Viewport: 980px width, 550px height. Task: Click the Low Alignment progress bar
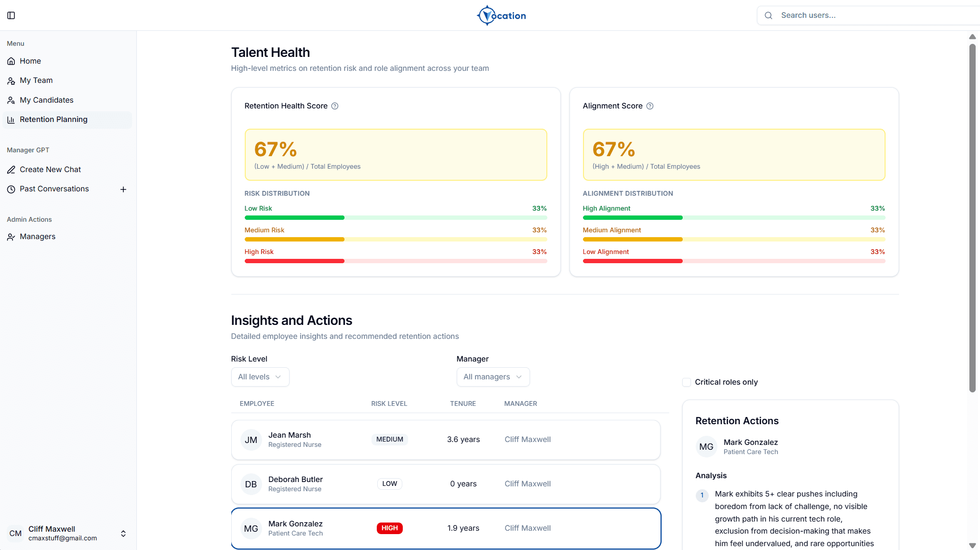coord(734,261)
